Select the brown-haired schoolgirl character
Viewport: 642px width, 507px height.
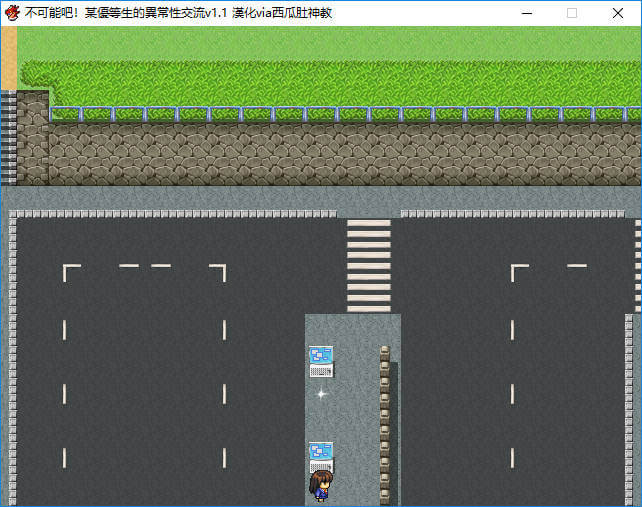(320, 487)
